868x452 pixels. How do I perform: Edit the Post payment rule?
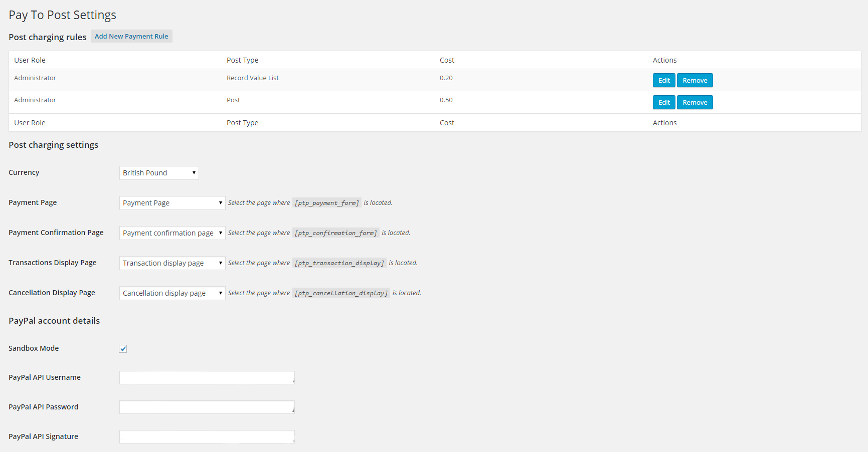click(x=664, y=102)
